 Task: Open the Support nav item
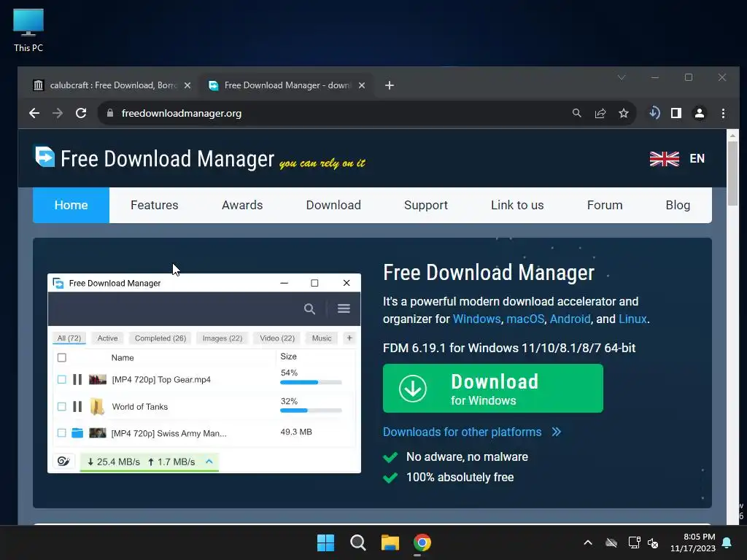[x=426, y=205]
